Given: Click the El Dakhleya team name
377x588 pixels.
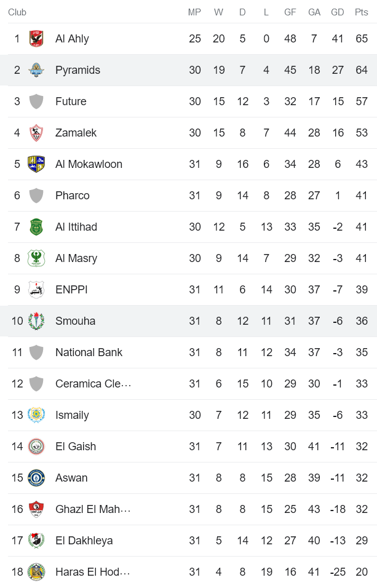Looking at the screenshot, I should coord(84,541).
